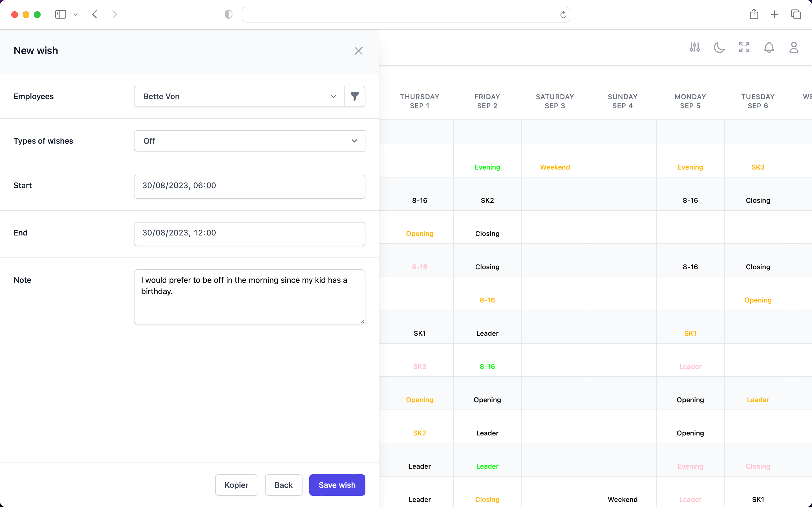Screen dimensions: 812x507
Task: Click the Save wish button
Action: (x=337, y=485)
